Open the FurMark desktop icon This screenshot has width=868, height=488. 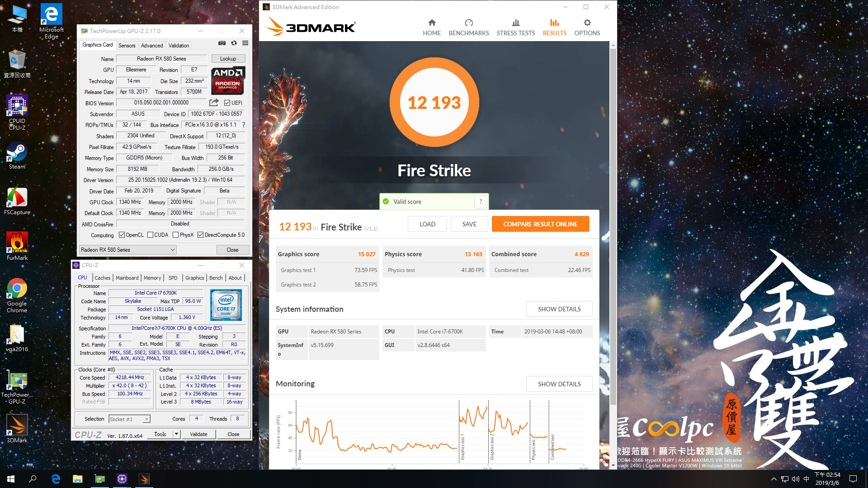tap(17, 246)
